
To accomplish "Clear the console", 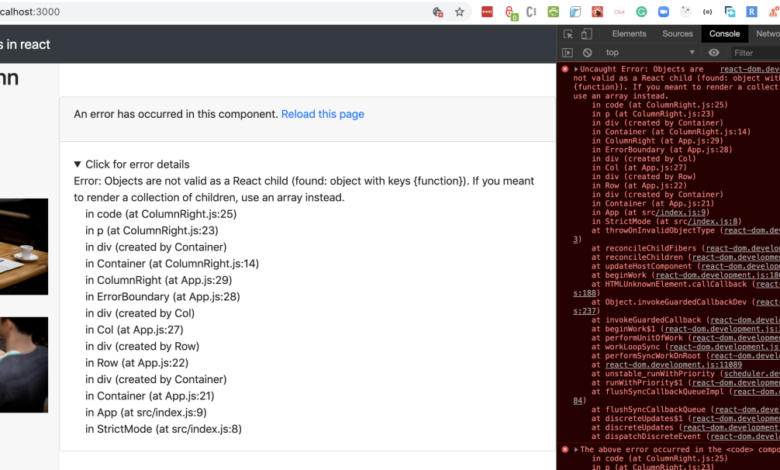I will 587,52.
